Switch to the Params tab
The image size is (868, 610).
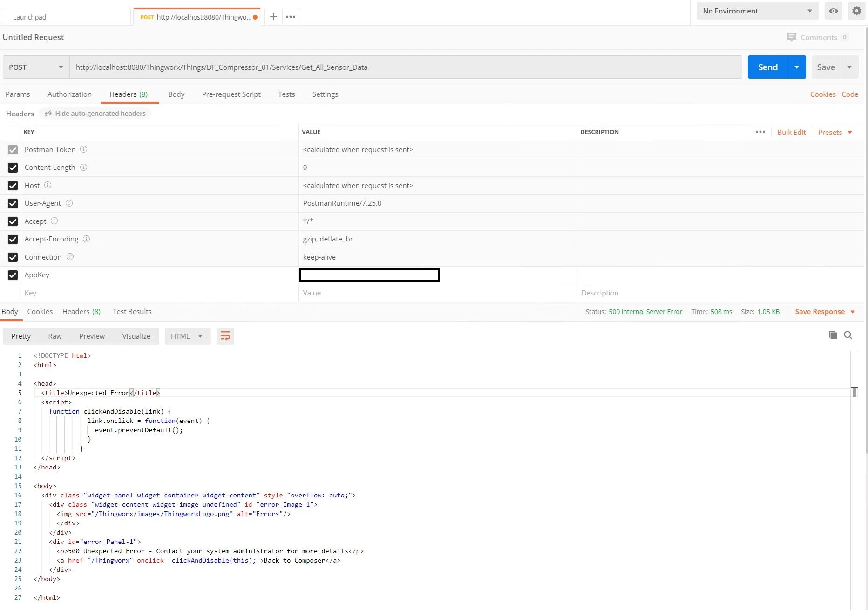point(18,94)
